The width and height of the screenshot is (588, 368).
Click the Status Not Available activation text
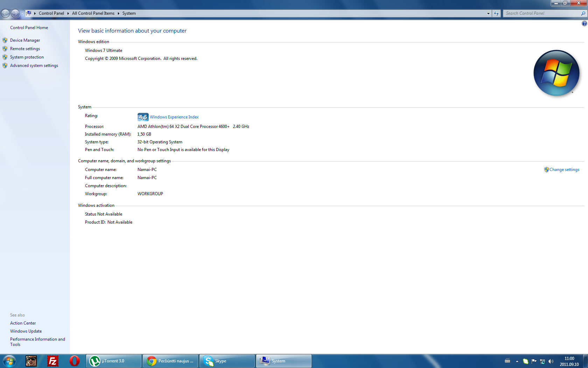(104, 214)
